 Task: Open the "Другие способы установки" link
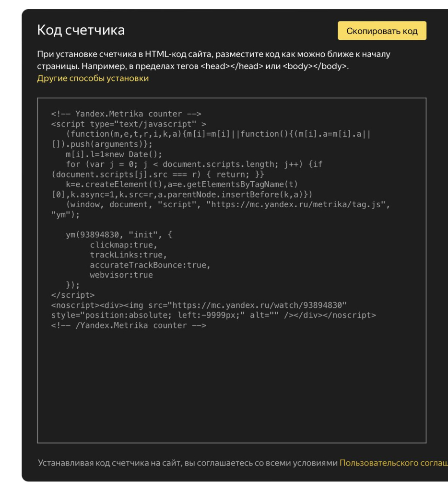pyautogui.click(x=93, y=78)
